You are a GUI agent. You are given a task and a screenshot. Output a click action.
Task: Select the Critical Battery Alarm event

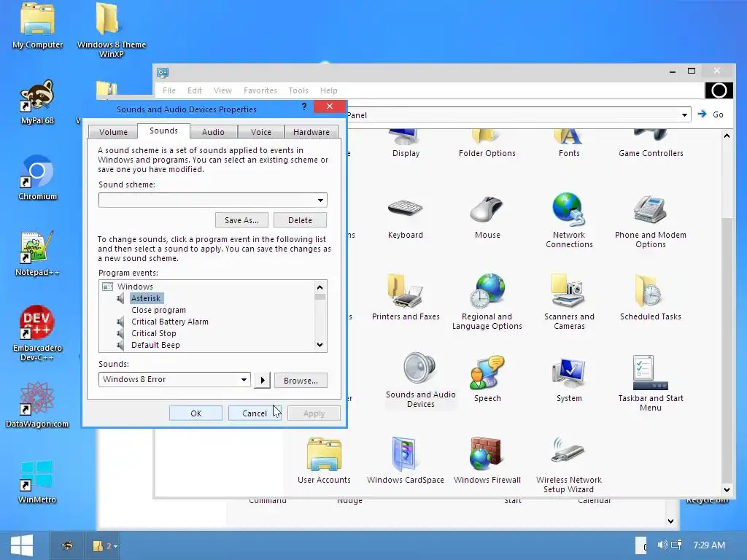coord(169,322)
